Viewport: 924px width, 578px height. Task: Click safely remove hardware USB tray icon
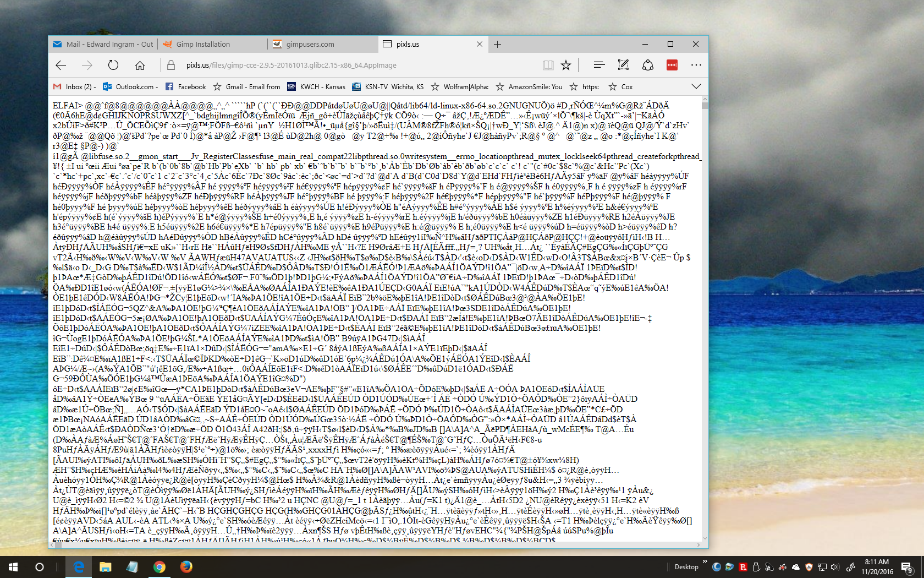click(x=756, y=567)
